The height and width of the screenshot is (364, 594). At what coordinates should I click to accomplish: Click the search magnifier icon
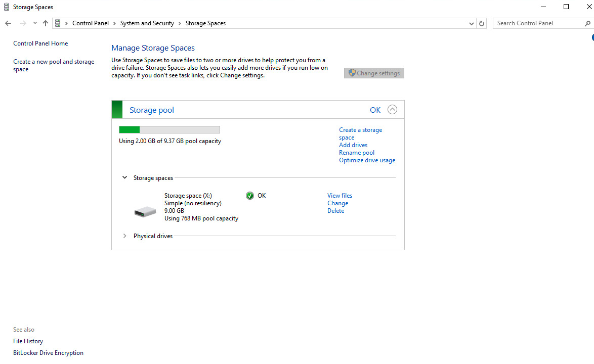pyautogui.click(x=587, y=23)
